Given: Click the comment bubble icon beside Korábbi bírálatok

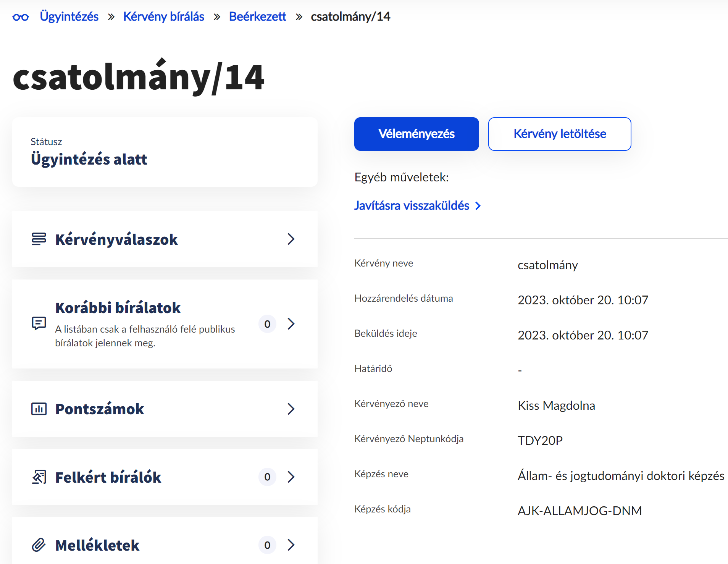Looking at the screenshot, I should pos(39,324).
